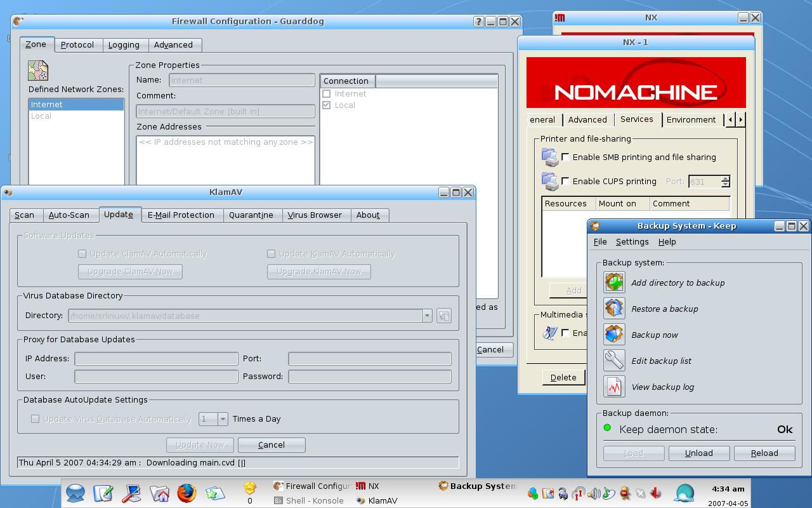
Task: Click the proxy Password field
Action: point(370,377)
